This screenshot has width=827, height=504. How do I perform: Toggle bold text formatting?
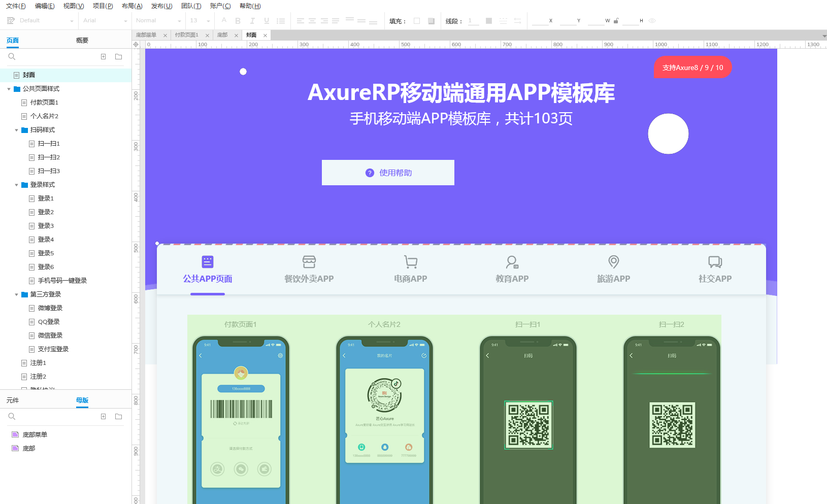pyautogui.click(x=238, y=21)
